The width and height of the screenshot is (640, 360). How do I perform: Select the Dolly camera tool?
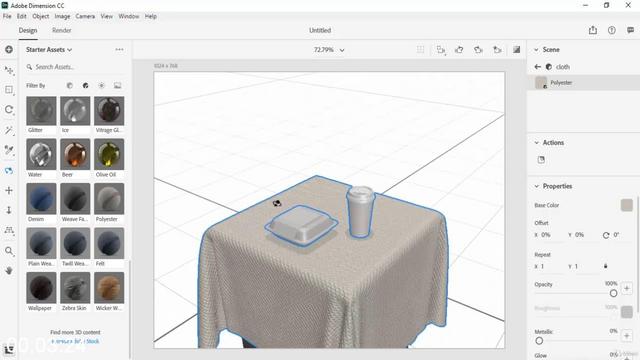[x=9, y=210]
